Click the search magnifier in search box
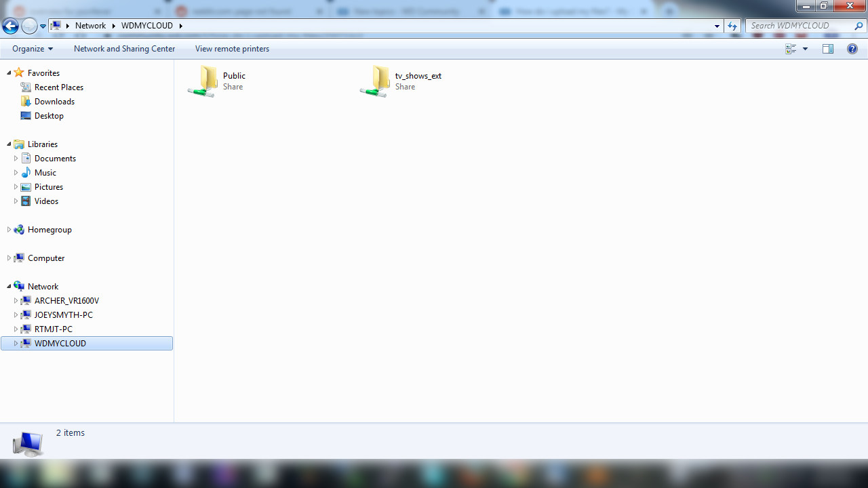The image size is (868, 488). click(859, 25)
